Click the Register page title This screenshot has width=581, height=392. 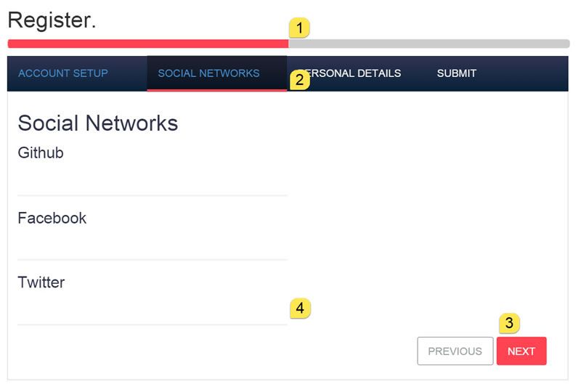(x=52, y=20)
